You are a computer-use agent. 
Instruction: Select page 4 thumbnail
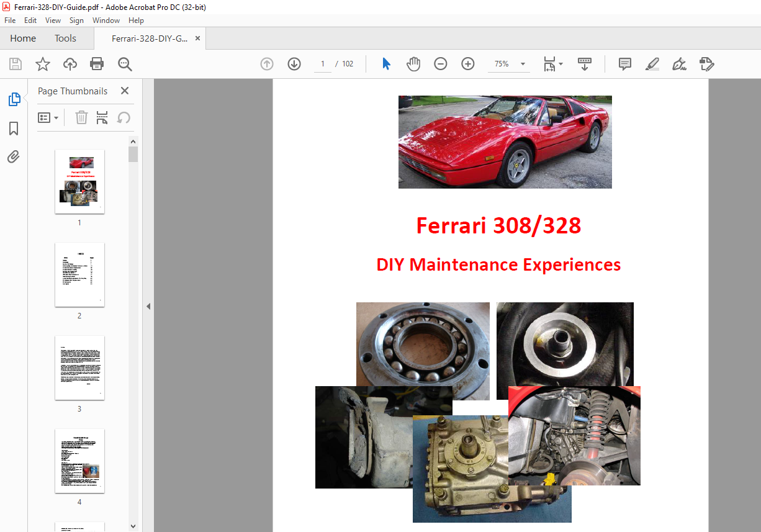79,461
